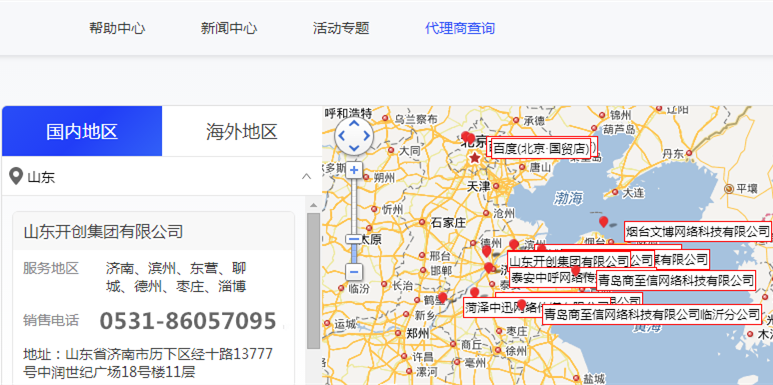The image size is (773, 385).
Task: Click the 渤海 sea label on the map
Action: [568, 199]
